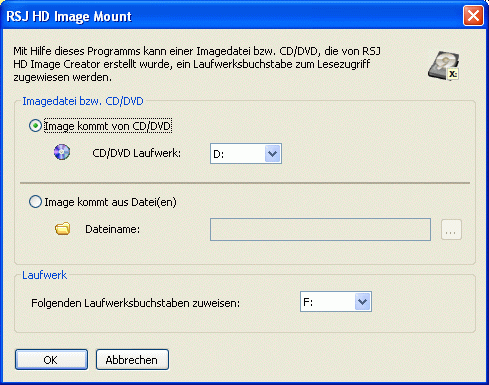Close the RSJ HD Image Mount dialog
The width and height of the screenshot is (489, 385).
click(473, 16)
